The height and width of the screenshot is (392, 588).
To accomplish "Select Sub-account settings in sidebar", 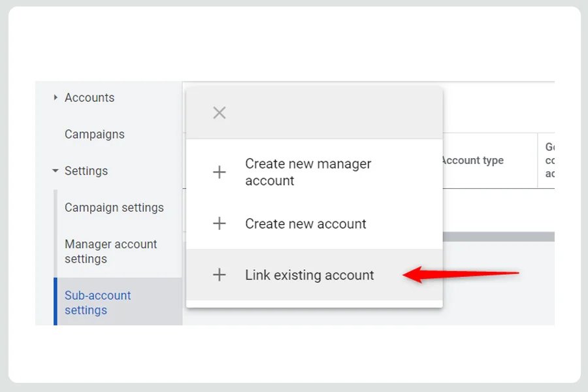I will pos(97,302).
